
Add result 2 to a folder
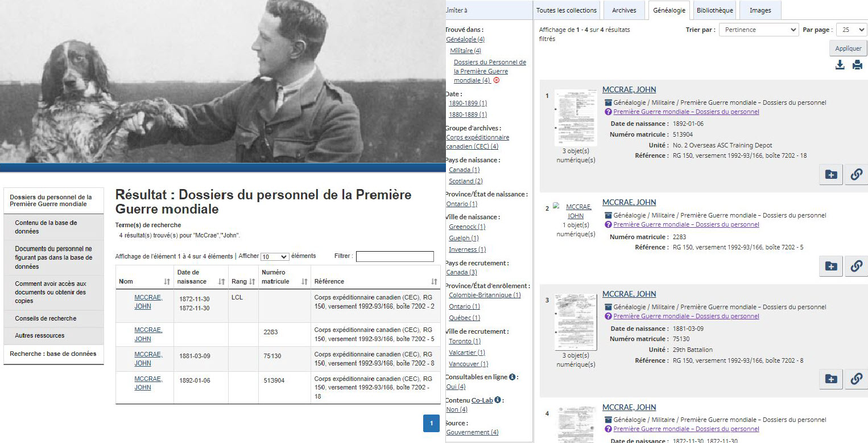coord(831,266)
